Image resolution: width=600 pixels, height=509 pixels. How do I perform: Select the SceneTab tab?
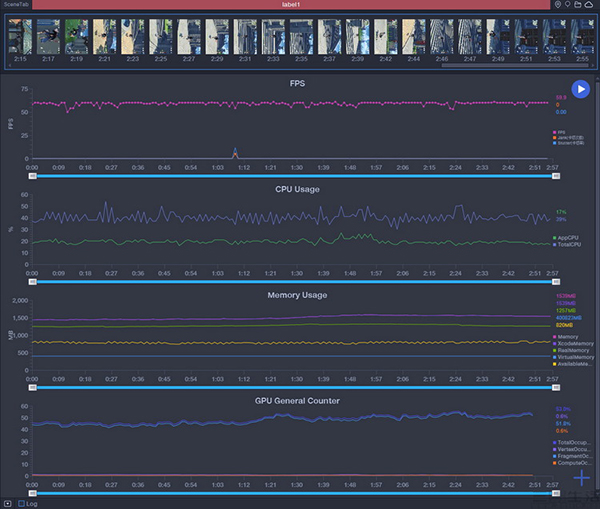(18, 5)
